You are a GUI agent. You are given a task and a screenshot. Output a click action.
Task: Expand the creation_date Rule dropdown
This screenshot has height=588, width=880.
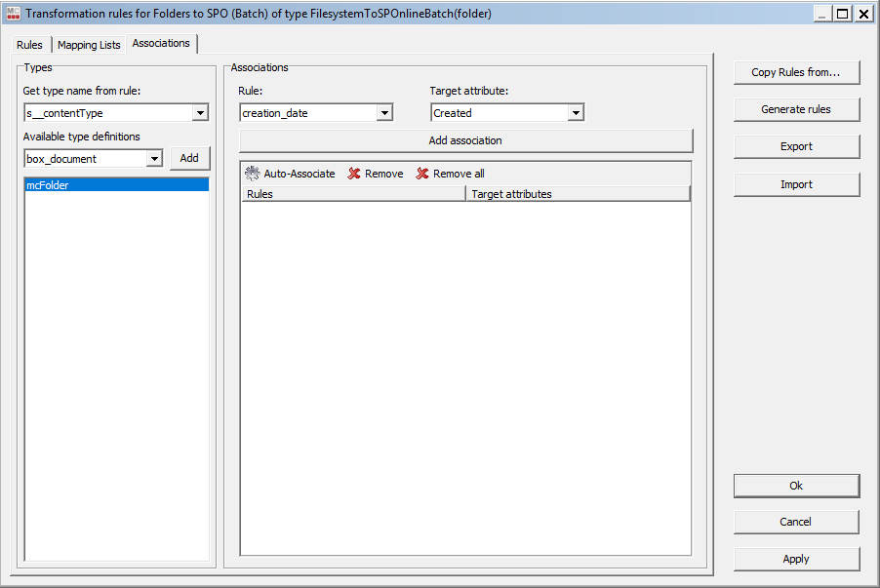point(384,113)
